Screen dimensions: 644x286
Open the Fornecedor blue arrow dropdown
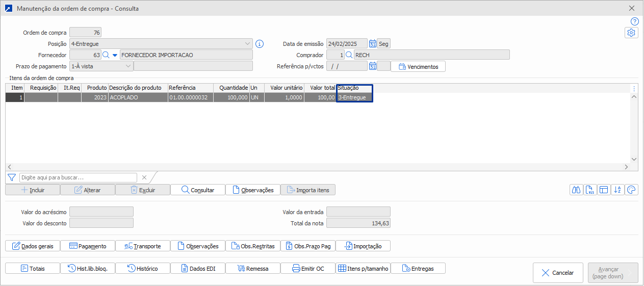click(x=115, y=55)
